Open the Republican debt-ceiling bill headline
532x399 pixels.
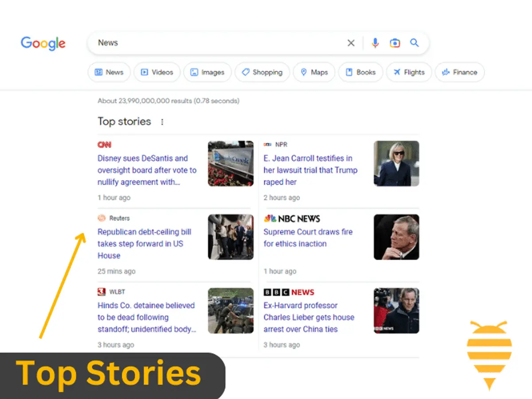pos(145,244)
